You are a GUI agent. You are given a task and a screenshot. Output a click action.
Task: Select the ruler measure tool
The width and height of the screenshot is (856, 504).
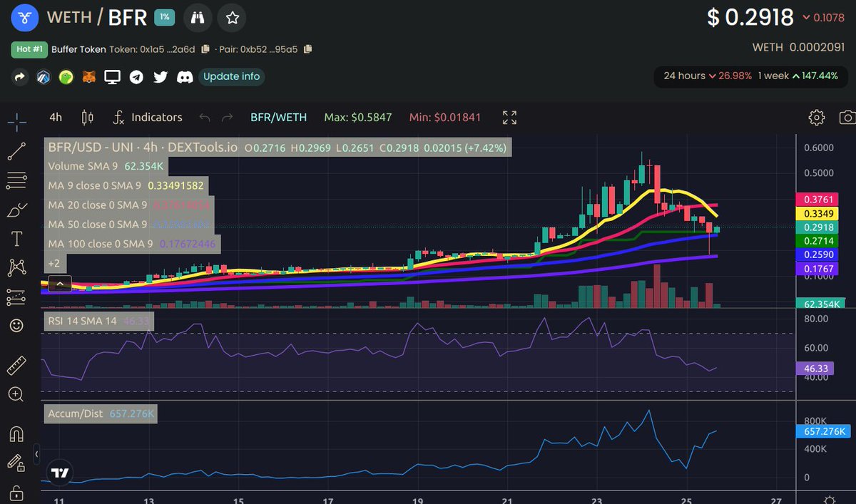click(17, 366)
